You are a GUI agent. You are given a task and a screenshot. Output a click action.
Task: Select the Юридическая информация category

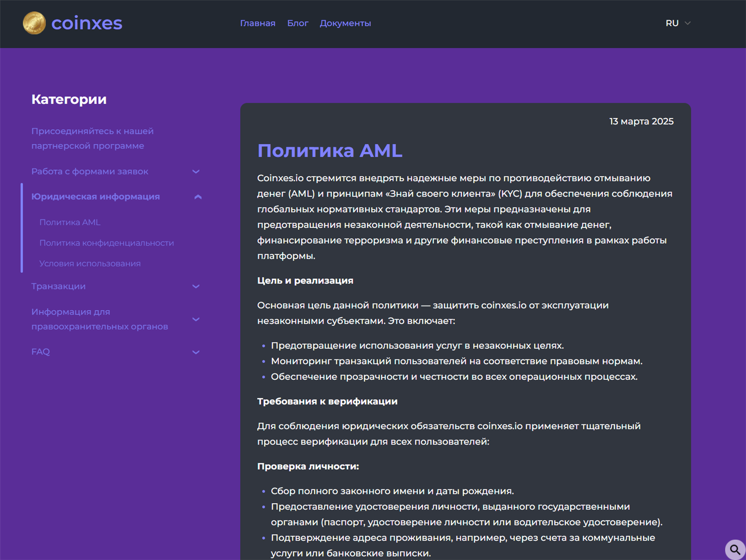(96, 197)
